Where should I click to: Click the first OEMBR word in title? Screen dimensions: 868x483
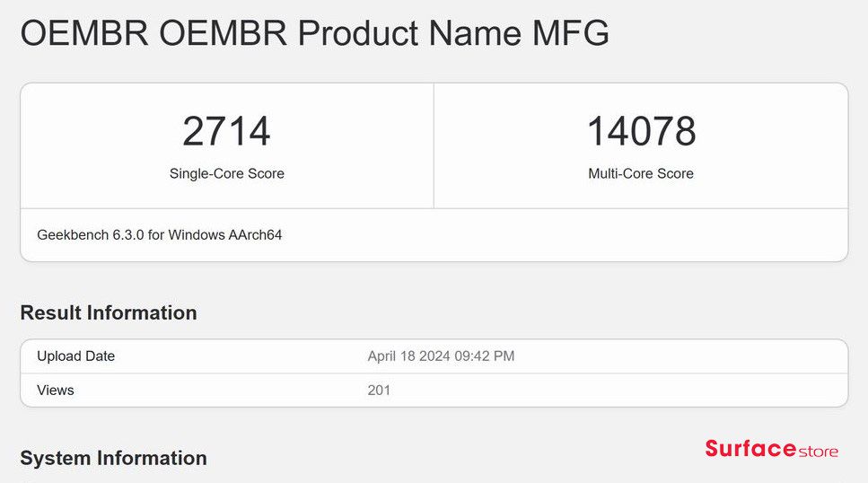[x=84, y=32]
